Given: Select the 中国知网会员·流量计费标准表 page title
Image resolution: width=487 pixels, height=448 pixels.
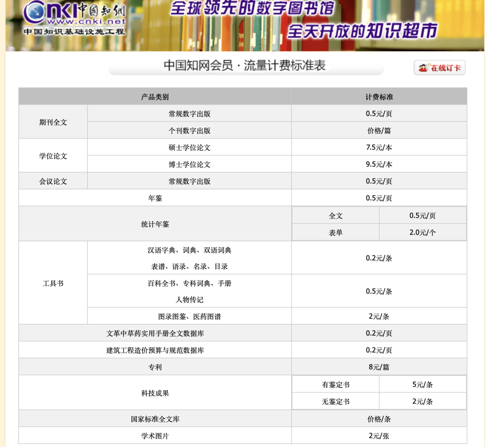Looking at the screenshot, I should [x=245, y=65].
